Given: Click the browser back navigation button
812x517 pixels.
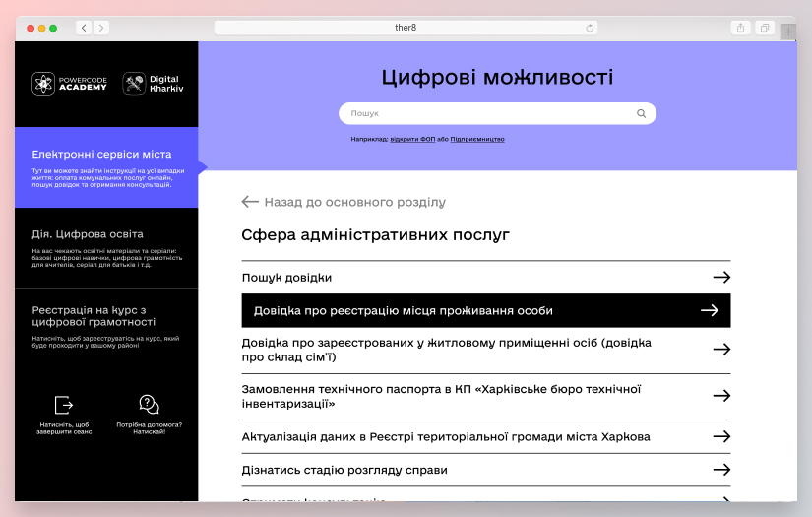Looking at the screenshot, I should [x=84, y=28].
